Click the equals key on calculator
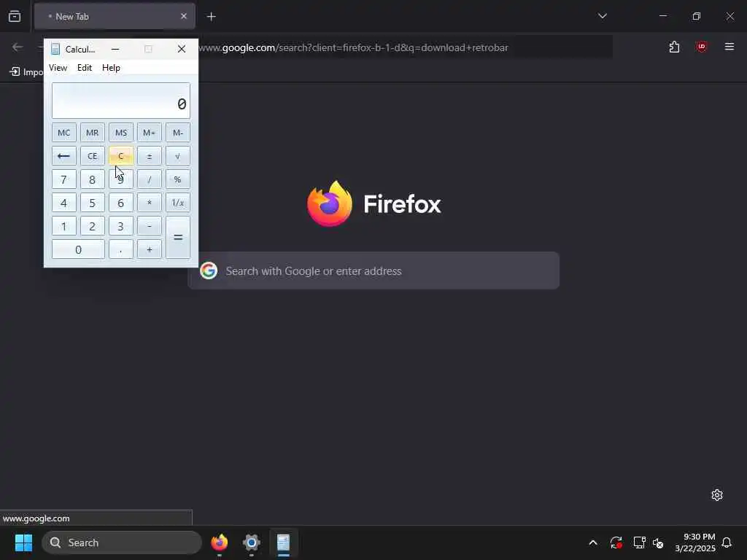The height and width of the screenshot is (560, 747). [178, 237]
